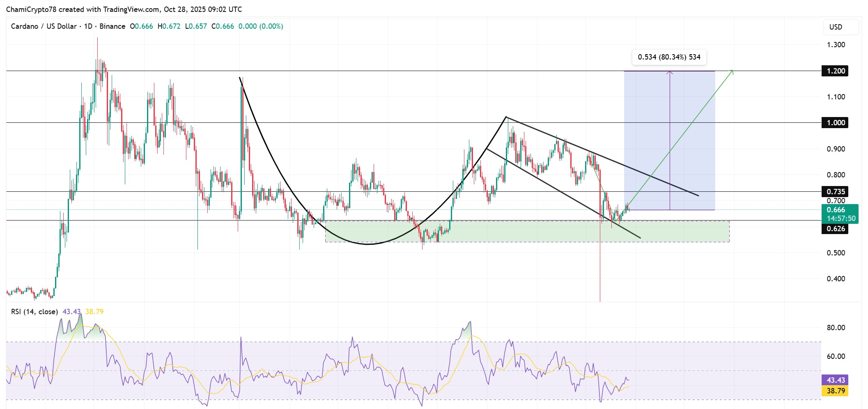Select the 1.000 price level label
The image size is (868, 409).
click(835, 123)
